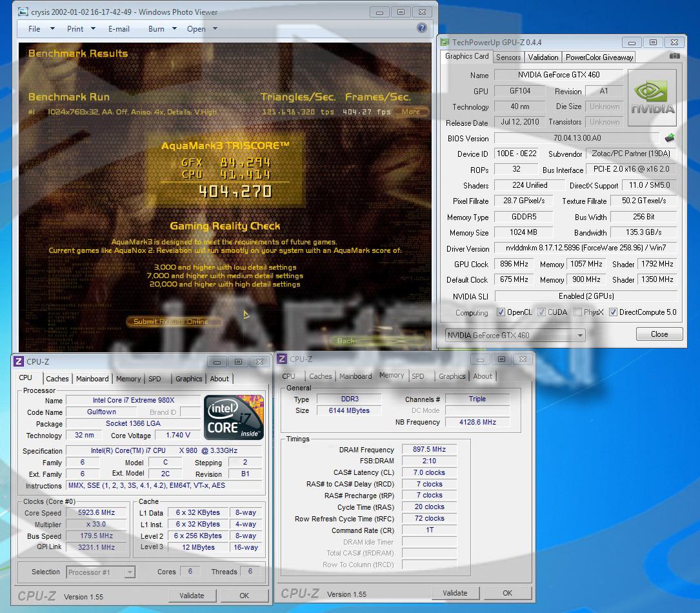
Task: Toggle PhysX checkbox in GPU-Z
Action: [577, 312]
